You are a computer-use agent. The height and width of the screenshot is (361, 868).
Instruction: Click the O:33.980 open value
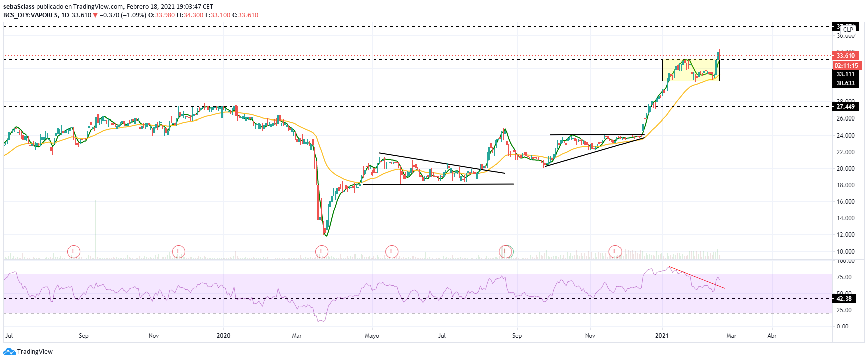click(x=162, y=15)
